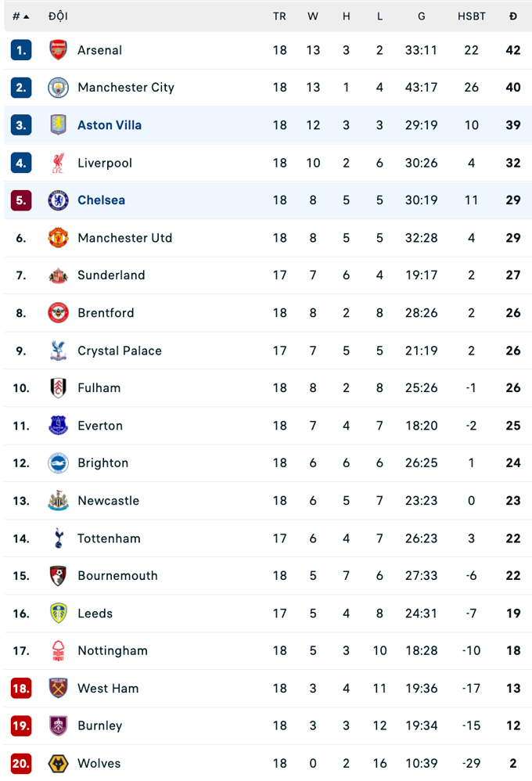
Task: Sort table by the # rank column
Action: click(x=20, y=16)
